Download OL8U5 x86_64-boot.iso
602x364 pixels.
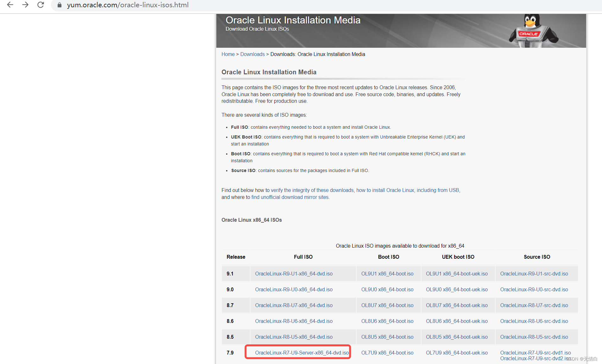coord(387,337)
